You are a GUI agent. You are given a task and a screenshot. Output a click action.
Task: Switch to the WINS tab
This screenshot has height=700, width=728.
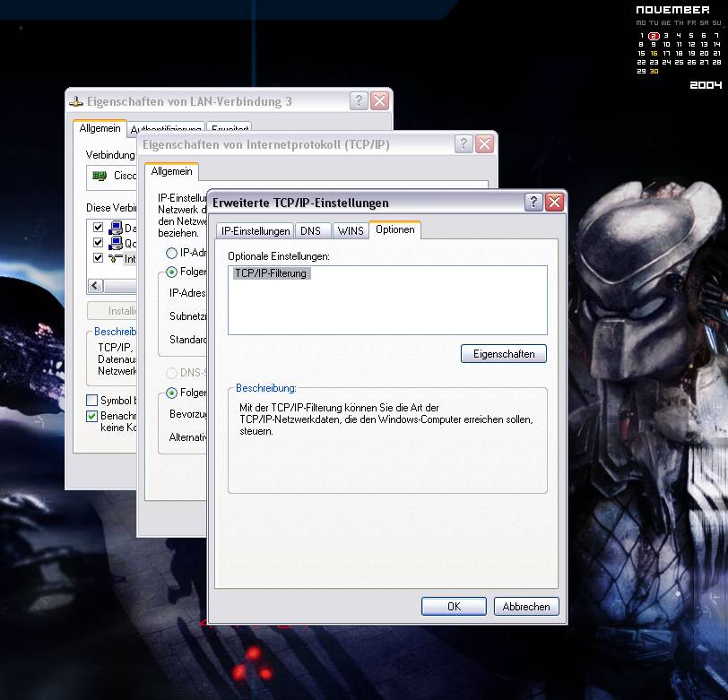click(351, 230)
